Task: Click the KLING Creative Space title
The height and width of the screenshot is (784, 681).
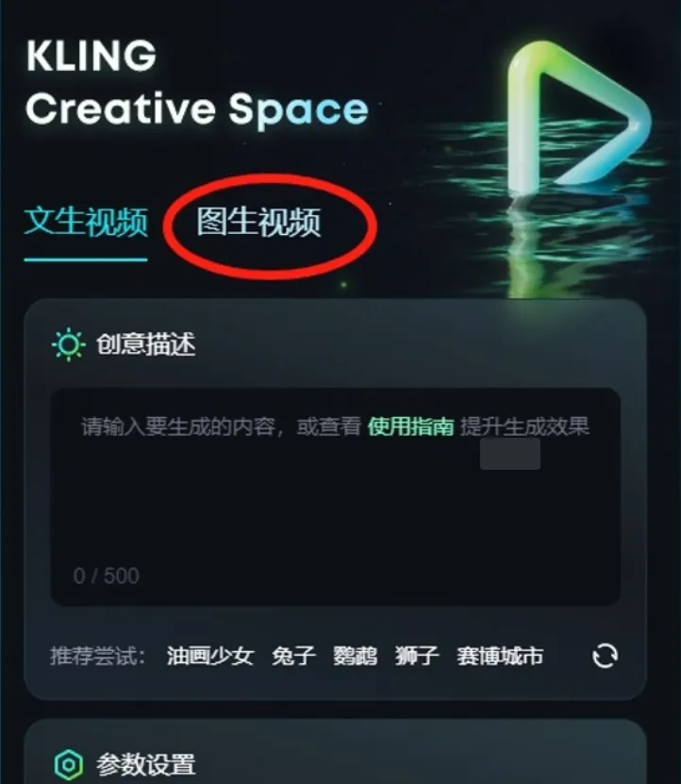Action: [x=197, y=82]
